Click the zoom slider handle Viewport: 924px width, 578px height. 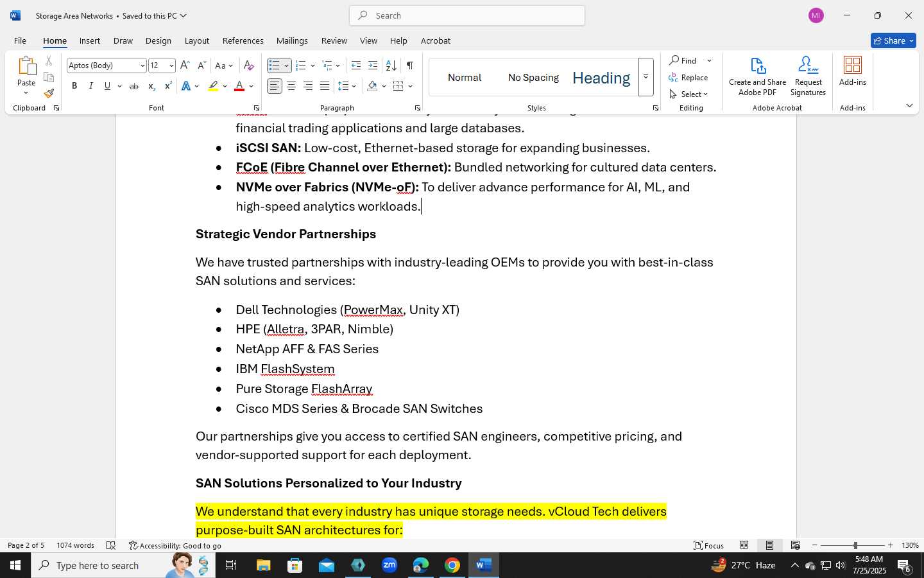(855, 545)
